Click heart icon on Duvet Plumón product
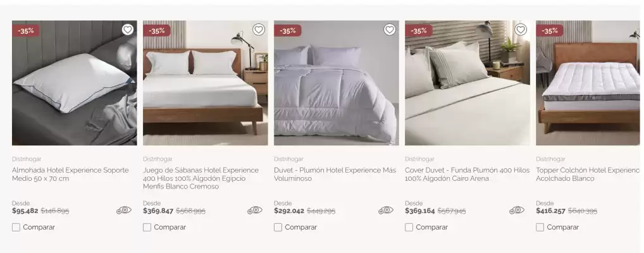644x253 pixels. click(x=389, y=30)
